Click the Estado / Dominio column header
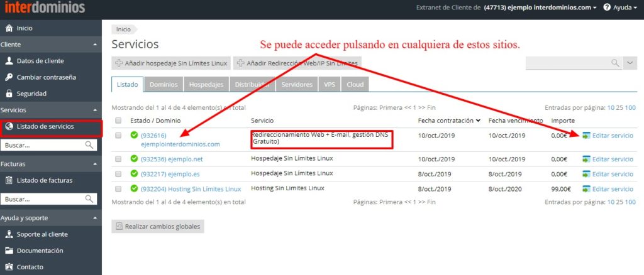 tap(155, 121)
